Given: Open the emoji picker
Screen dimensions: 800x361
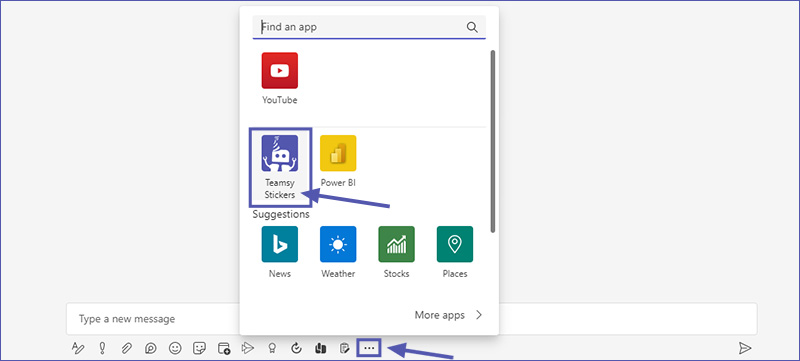Looking at the screenshot, I should (175, 348).
